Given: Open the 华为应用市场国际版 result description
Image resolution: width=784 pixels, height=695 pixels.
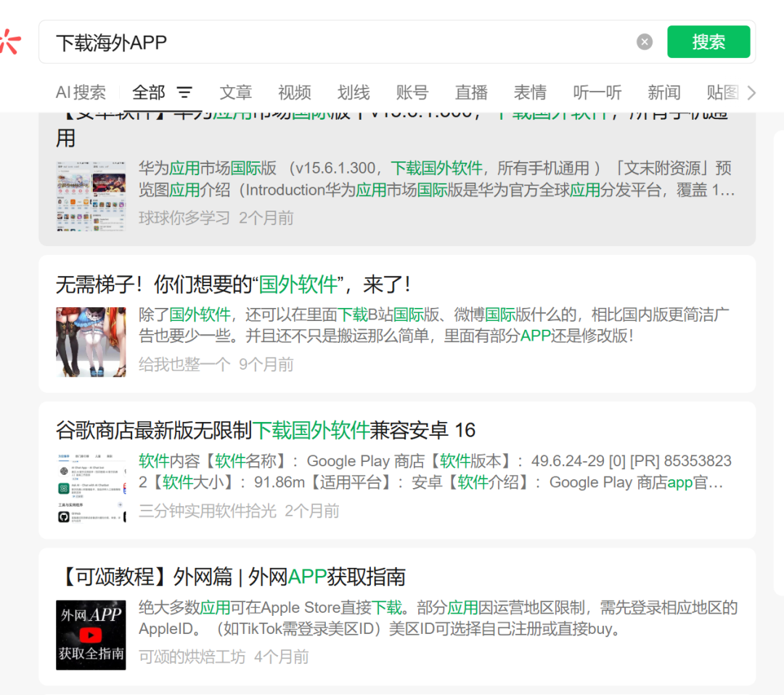Looking at the screenshot, I should click(436, 179).
